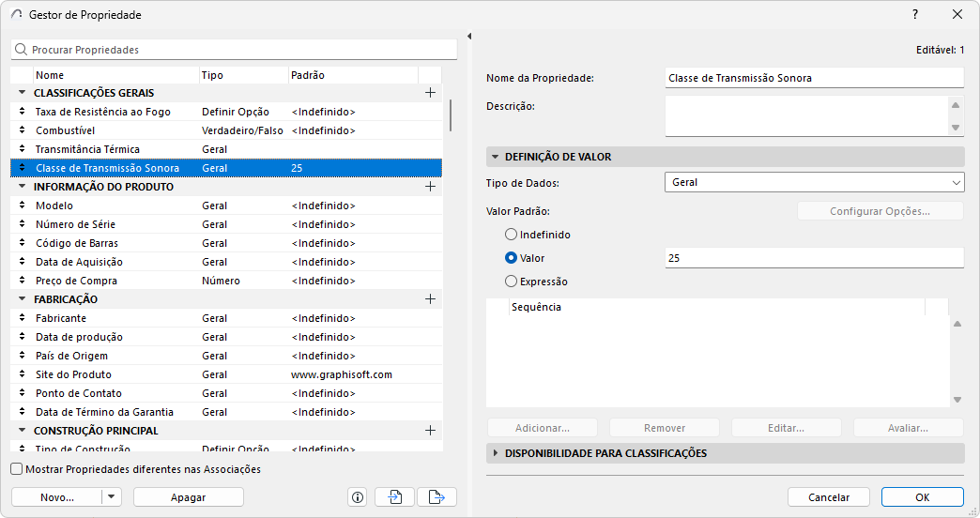Open the Tipo de Dados dropdown

[814, 182]
